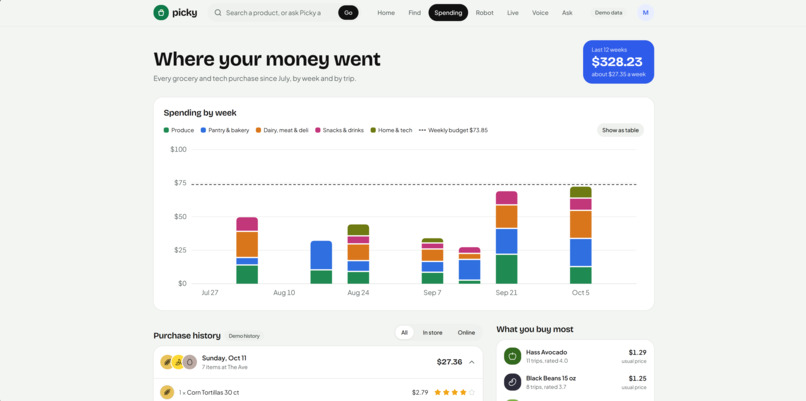
Task: Toggle the Produce legend entry
Action: point(179,130)
